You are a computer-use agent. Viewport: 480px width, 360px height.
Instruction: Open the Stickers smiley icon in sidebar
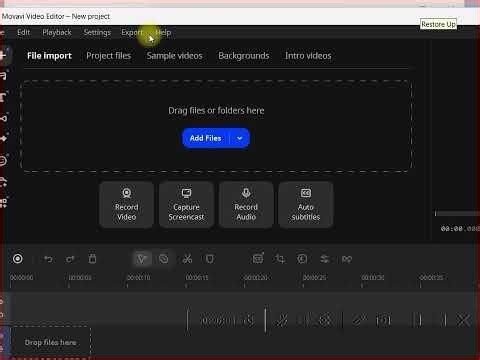3,161
